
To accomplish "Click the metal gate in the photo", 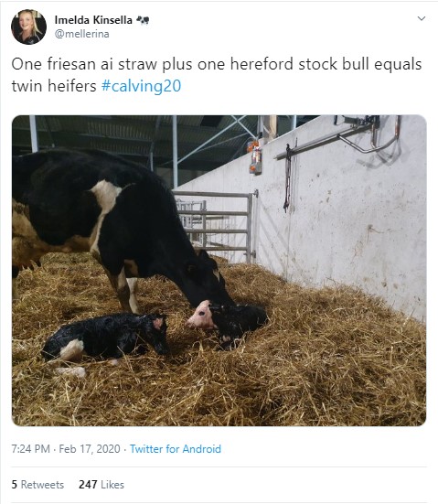I will pyautogui.click(x=217, y=223).
